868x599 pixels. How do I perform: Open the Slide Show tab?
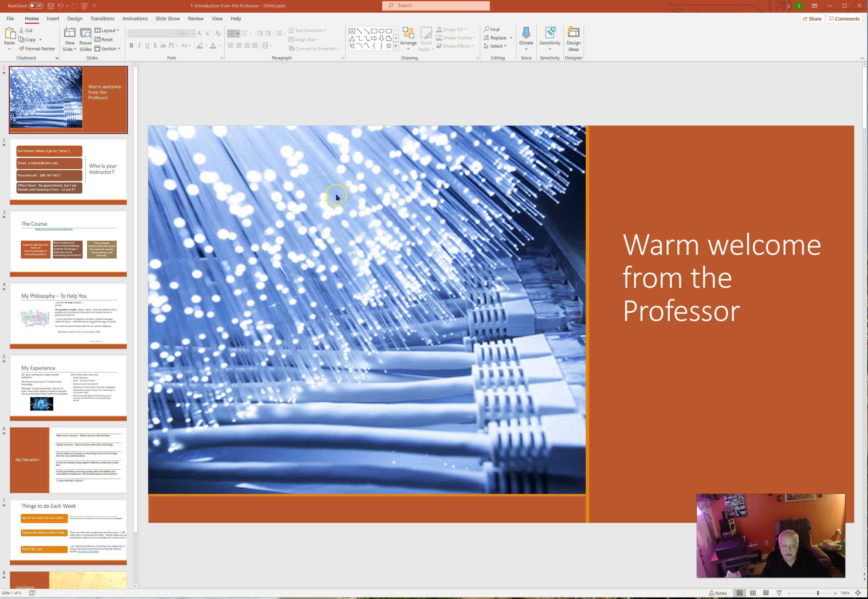point(167,19)
